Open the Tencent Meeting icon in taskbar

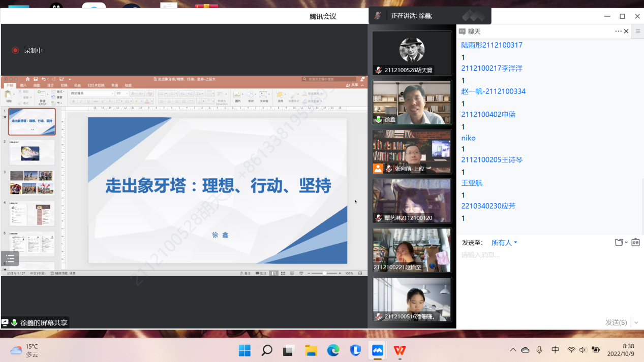click(377, 350)
